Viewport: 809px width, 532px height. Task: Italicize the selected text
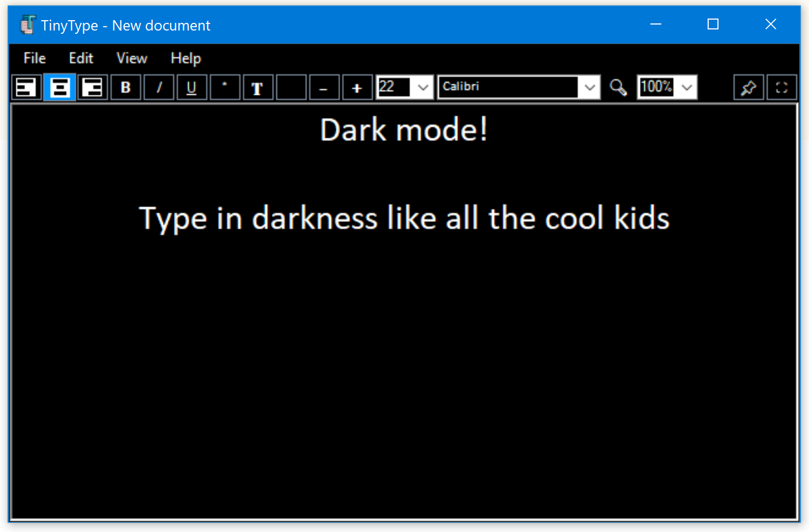[159, 87]
